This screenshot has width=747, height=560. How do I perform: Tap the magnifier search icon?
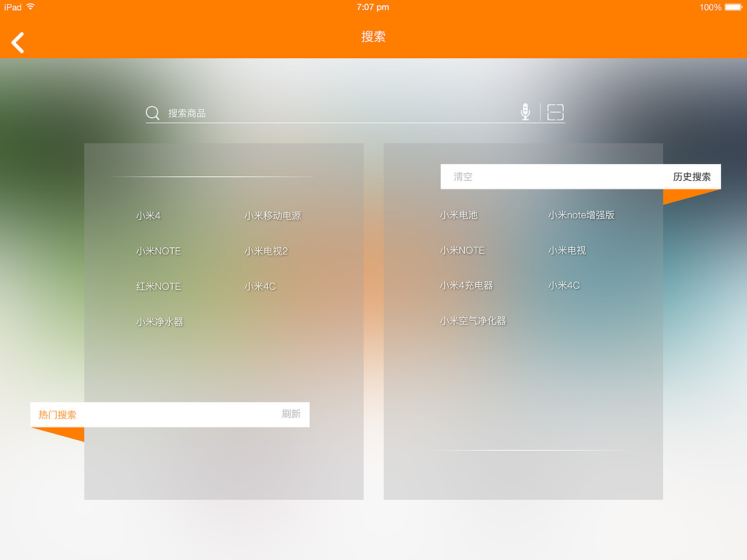coord(152,113)
